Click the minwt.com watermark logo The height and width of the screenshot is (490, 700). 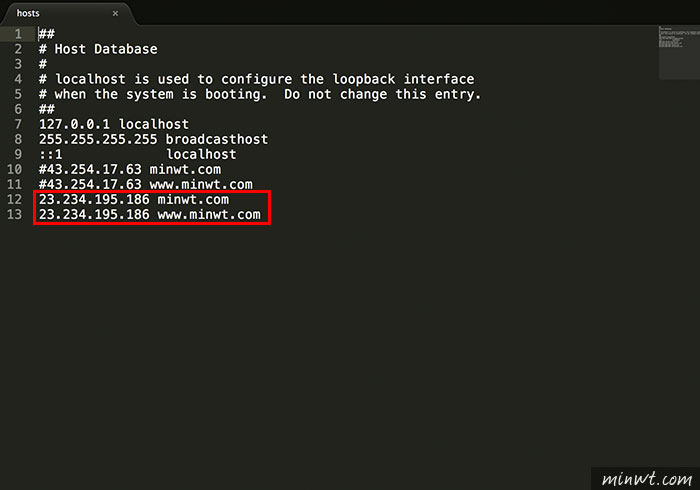[646, 479]
